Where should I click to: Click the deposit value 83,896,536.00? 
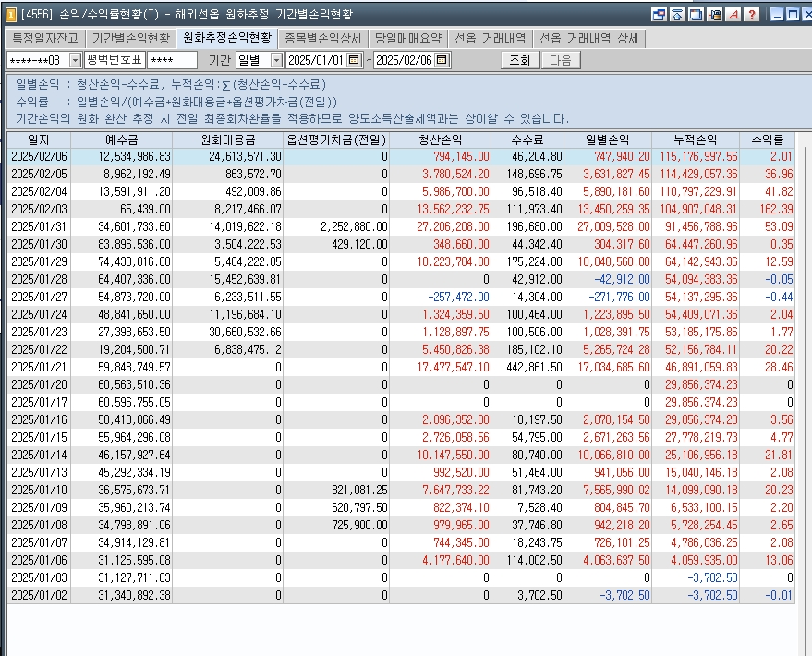coord(134,244)
